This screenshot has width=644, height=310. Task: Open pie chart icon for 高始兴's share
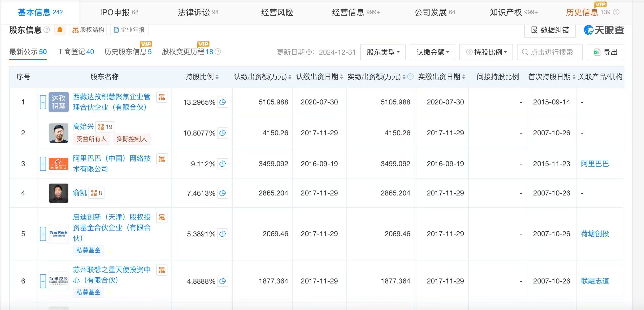223,133
